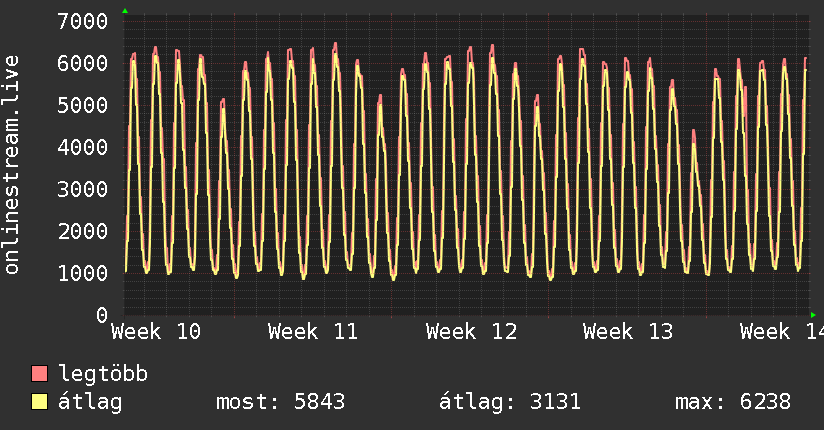Image resolution: width=824 pixels, height=430 pixels.
Task: Click the 'átlag: 3131' average statistic
Action: [x=510, y=403]
